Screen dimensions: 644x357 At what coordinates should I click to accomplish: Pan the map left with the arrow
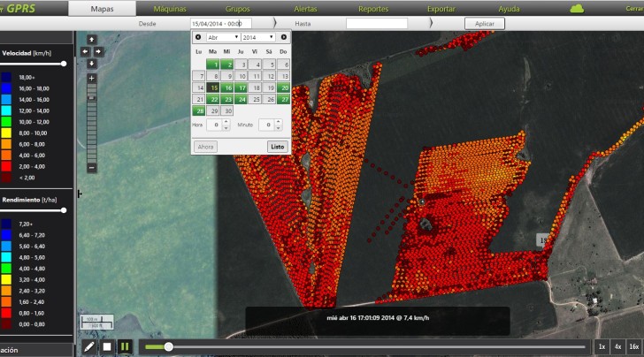point(85,51)
